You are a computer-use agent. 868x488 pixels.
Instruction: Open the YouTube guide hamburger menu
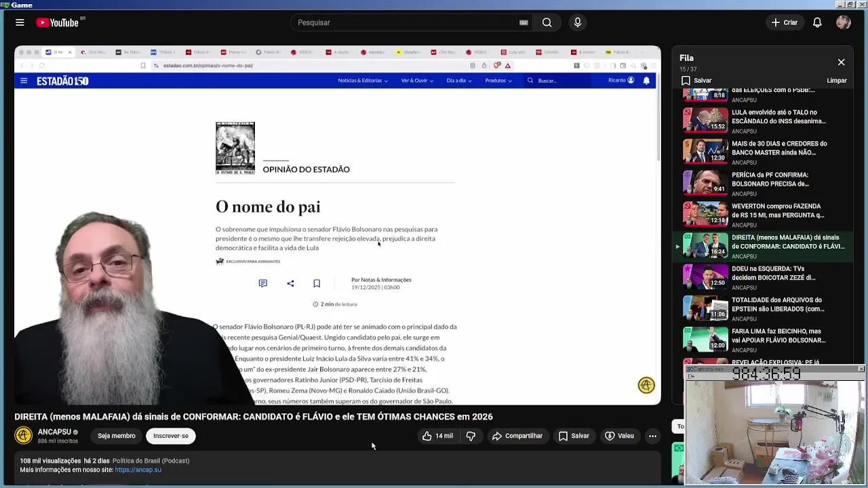[20, 22]
